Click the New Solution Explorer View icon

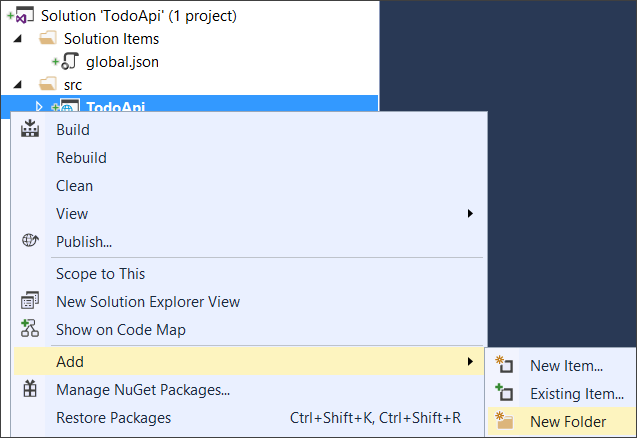pyautogui.click(x=29, y=301)
